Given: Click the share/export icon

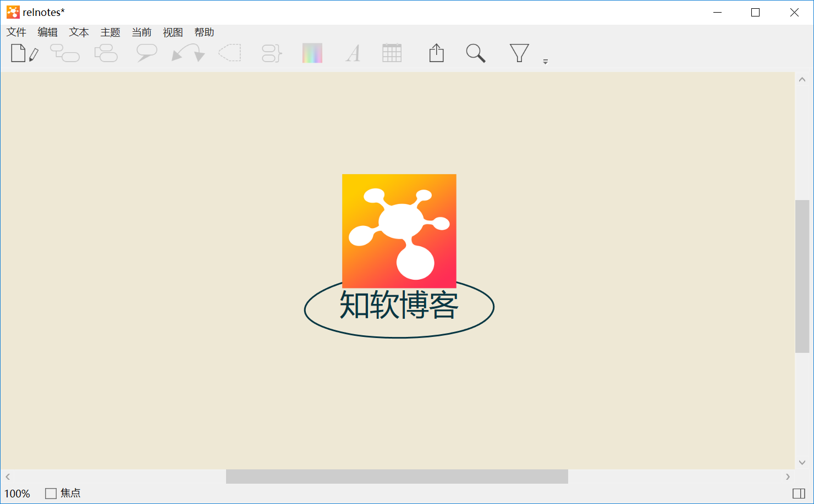Looking at the screenshot, I should point(437,53).
